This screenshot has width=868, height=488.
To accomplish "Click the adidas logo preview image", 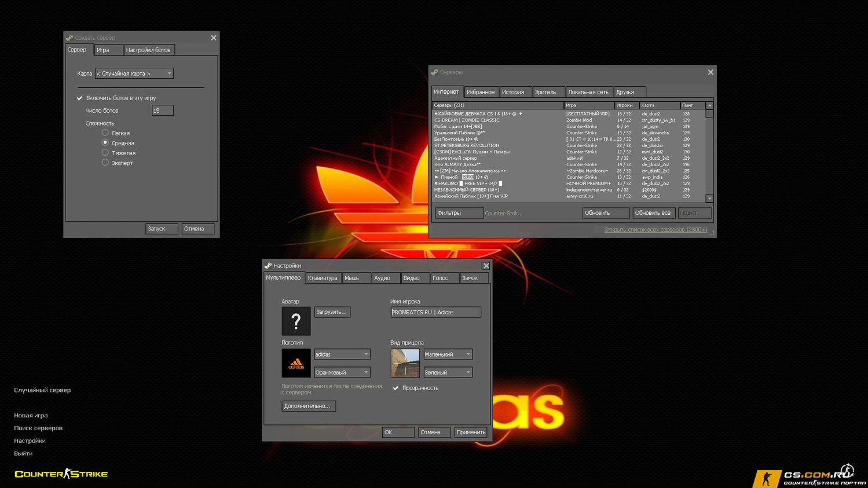I will pyautogui.click(x=296, y=363).
